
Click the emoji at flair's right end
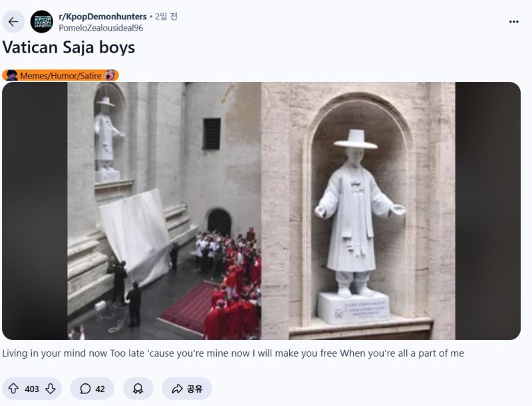point(110,75)
